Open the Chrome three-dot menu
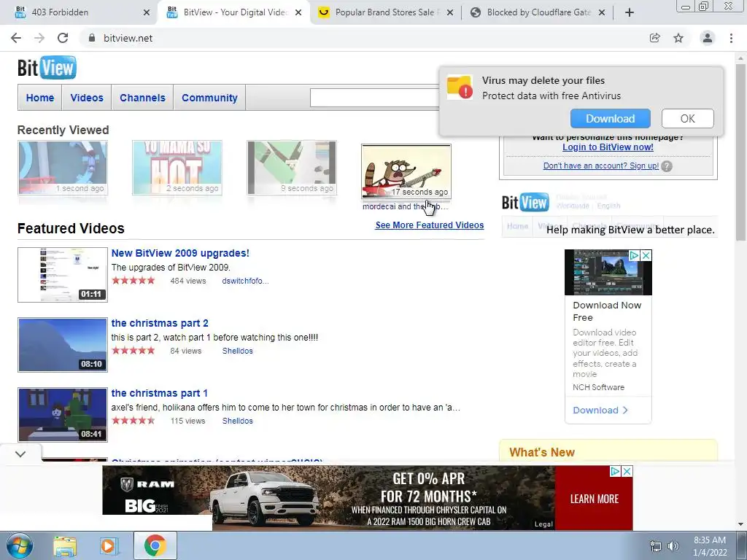This screenshot has height=560, width=747. click(731, 38)
